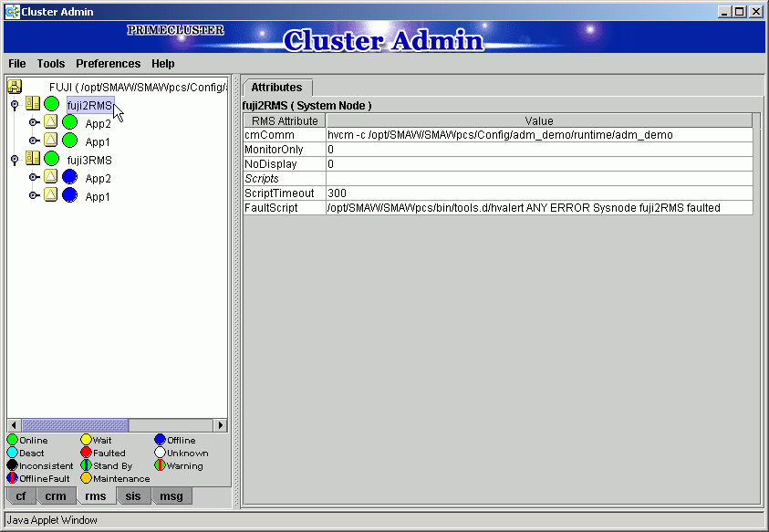Click the tree scrollbar left arrow
Screen dimensions: 769x532
click(14, 425)
